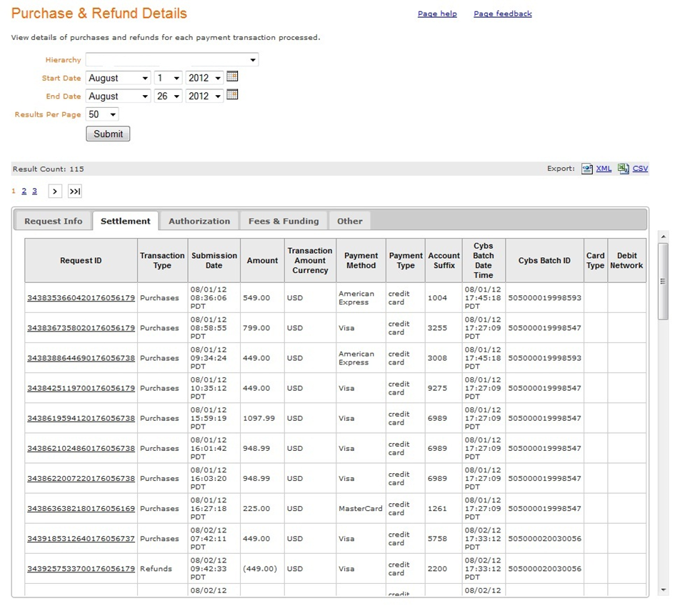This screenshot has width=690, height=616.
Task: Select amount cell 225.00
Action: coord(262,509)
